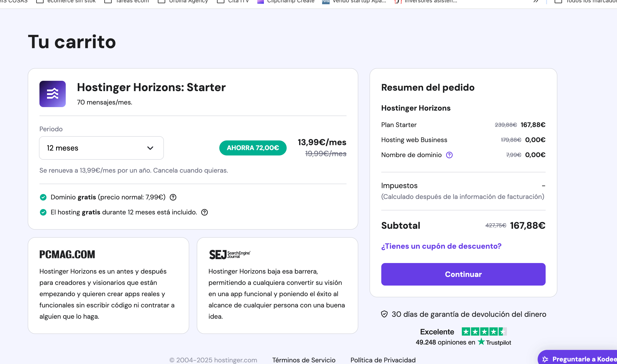Open Términos de Servicio link
This screenshot has height=364, width=617.
(x=304, y=360)
